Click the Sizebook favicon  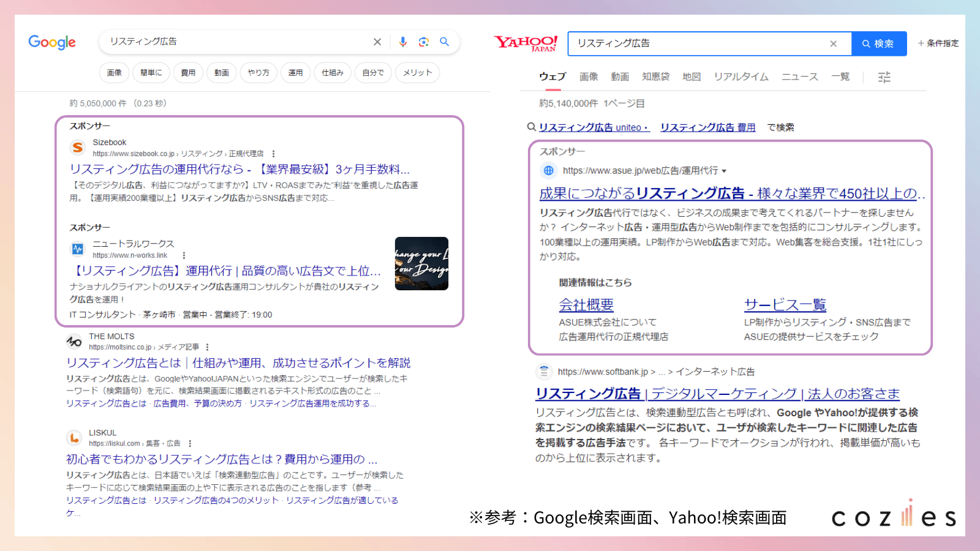click(77, 148)
